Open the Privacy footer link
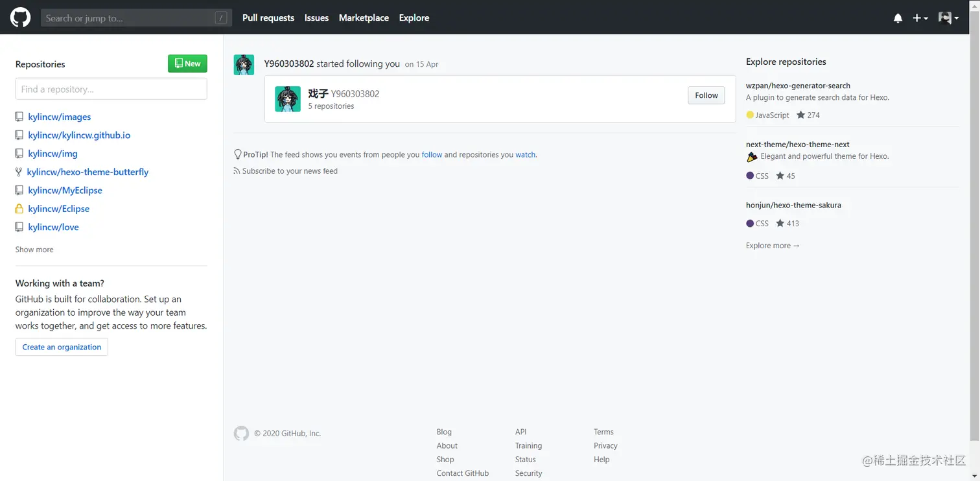Viewport: 980px width, 481px height. (605, 446)
